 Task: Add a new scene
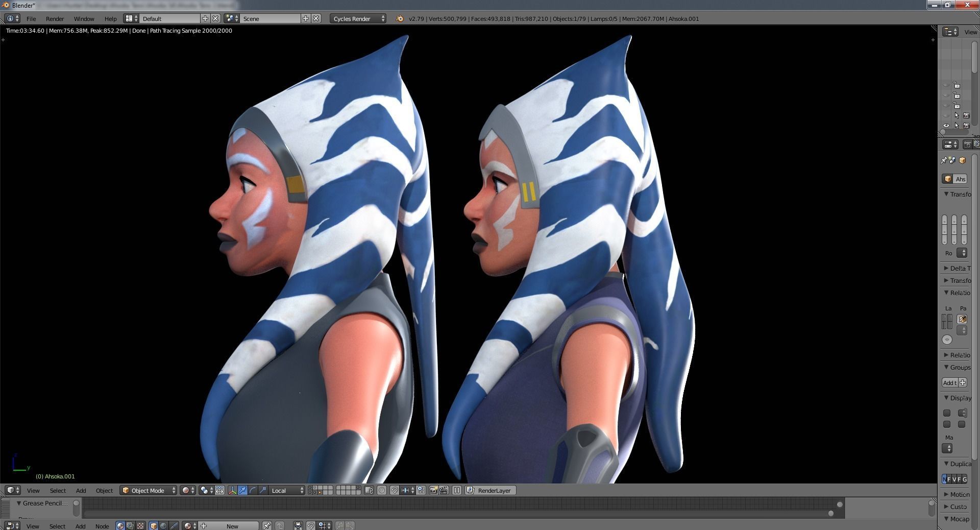click(x=306, y=18)
